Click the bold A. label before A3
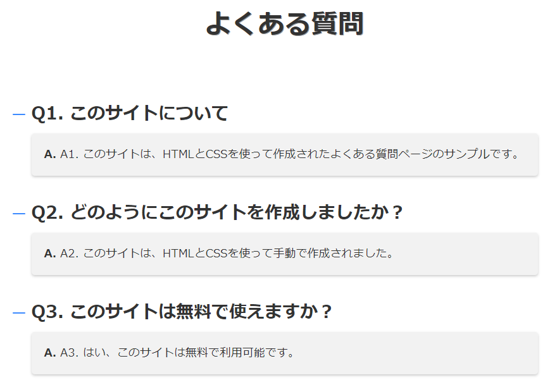This screenshot has width=557, height=392. [50, 353]
